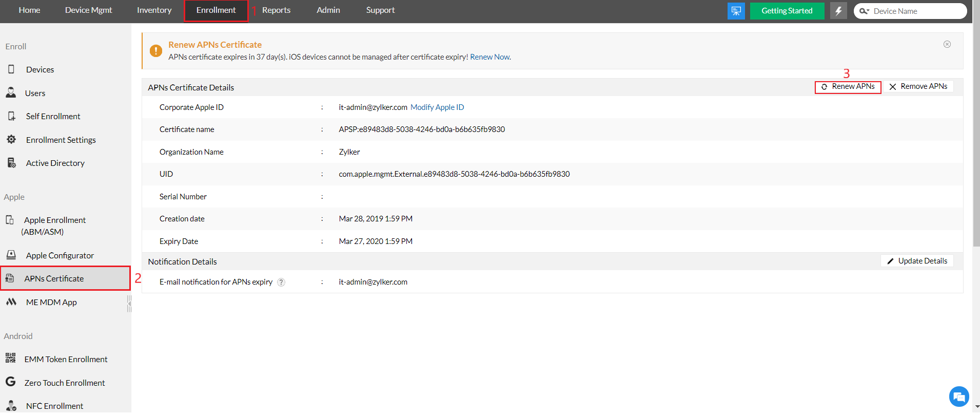
Task: Click the Update Details pencil icon
Action: click(x=890, y=261)
